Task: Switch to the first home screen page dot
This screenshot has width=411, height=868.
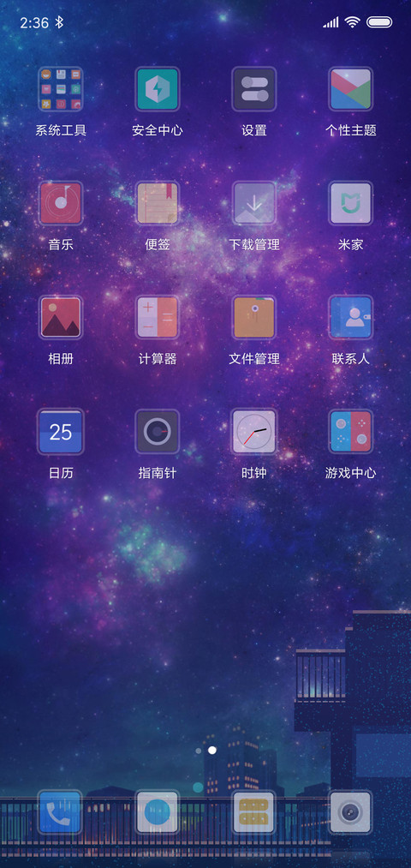Action: click(198, 751)
